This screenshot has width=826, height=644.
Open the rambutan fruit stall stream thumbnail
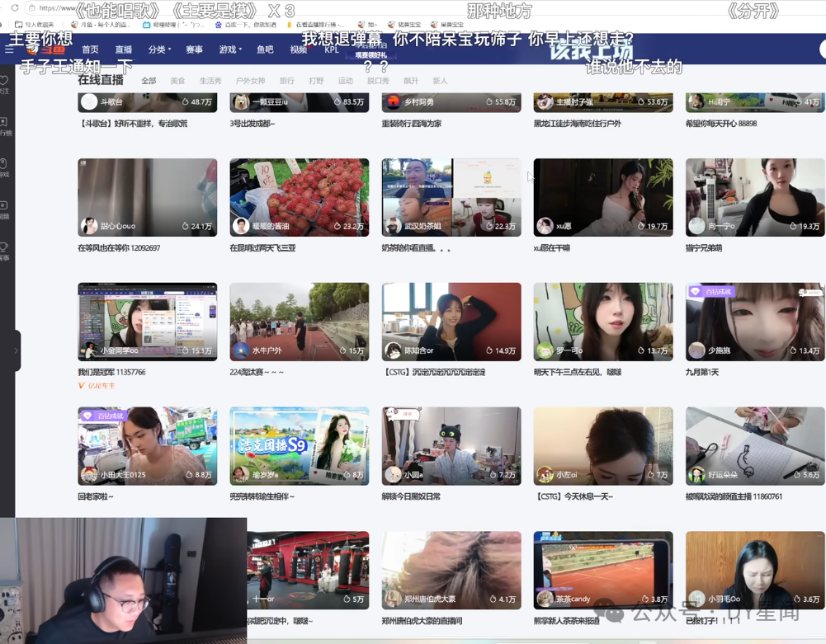point(300,197)
